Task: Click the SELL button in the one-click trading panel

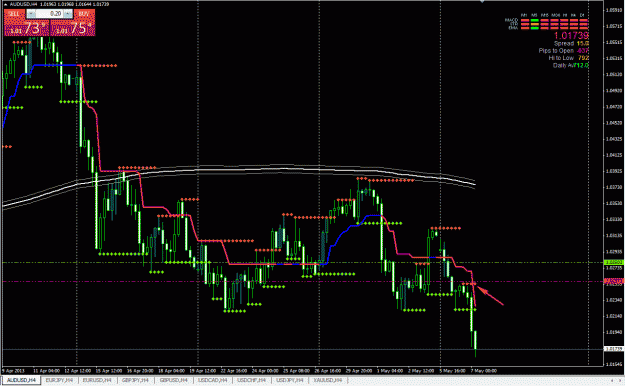Action: click(x=15, y=14)
